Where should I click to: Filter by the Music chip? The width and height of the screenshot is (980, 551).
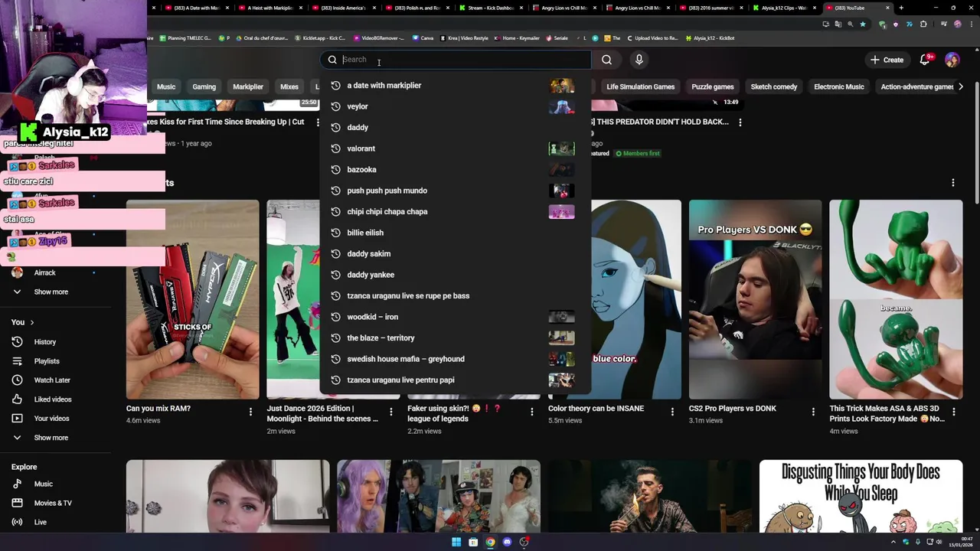(166, 86)
